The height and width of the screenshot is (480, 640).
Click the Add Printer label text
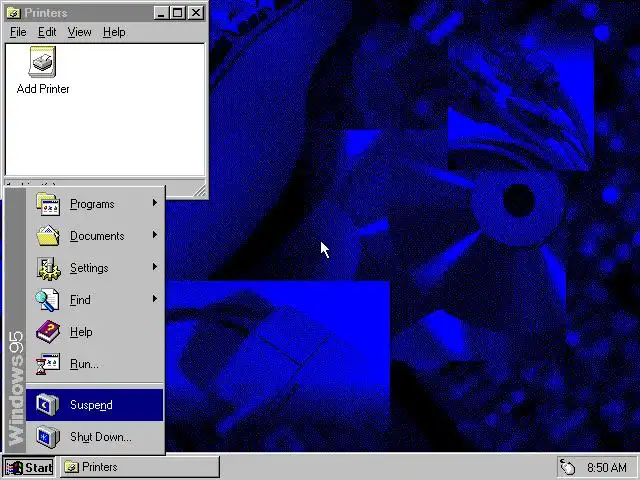click(43, 89)
